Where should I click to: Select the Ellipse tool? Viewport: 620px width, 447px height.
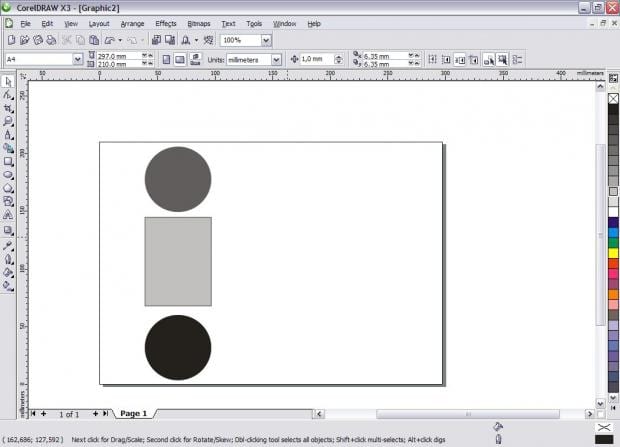click(8, 175)
